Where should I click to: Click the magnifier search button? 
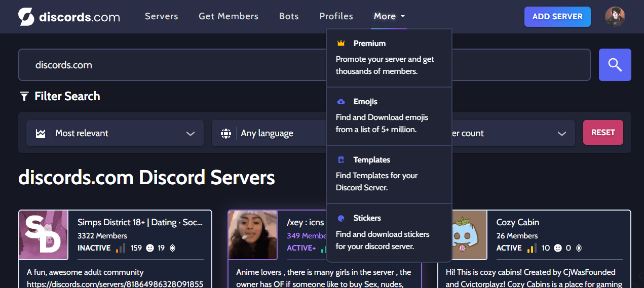click(615, 65)
